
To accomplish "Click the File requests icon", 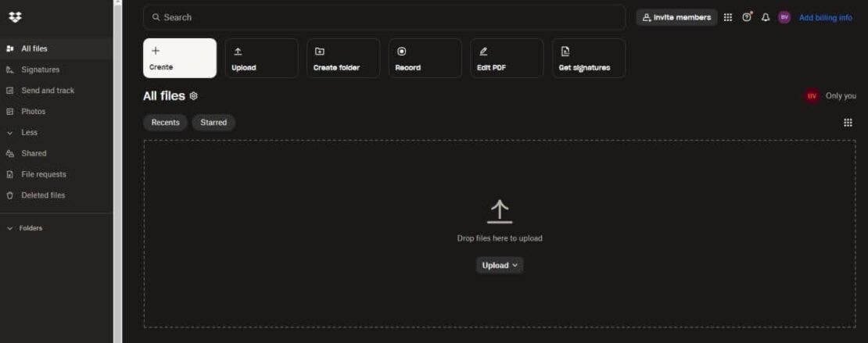I will 9,175.
